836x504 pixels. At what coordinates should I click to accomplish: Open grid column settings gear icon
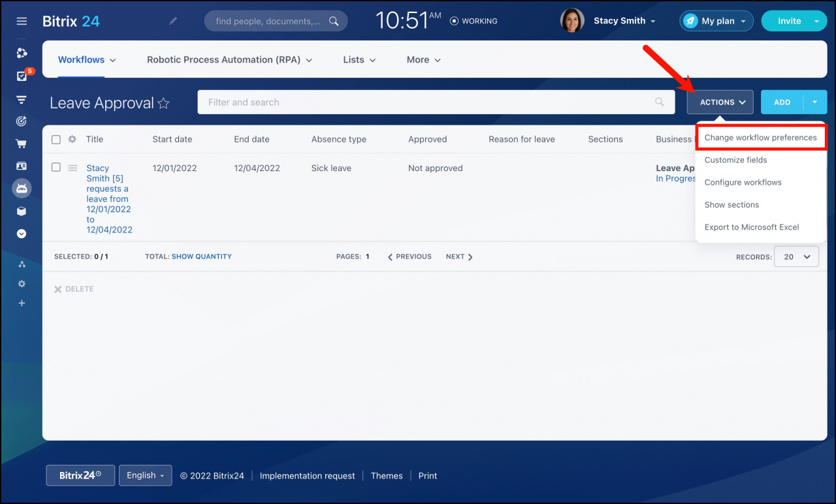(72, 139)
